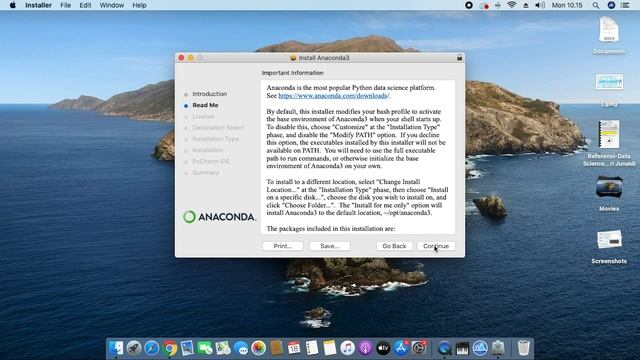
Task: Click the Save... button
Action: [x=329, y=246]
